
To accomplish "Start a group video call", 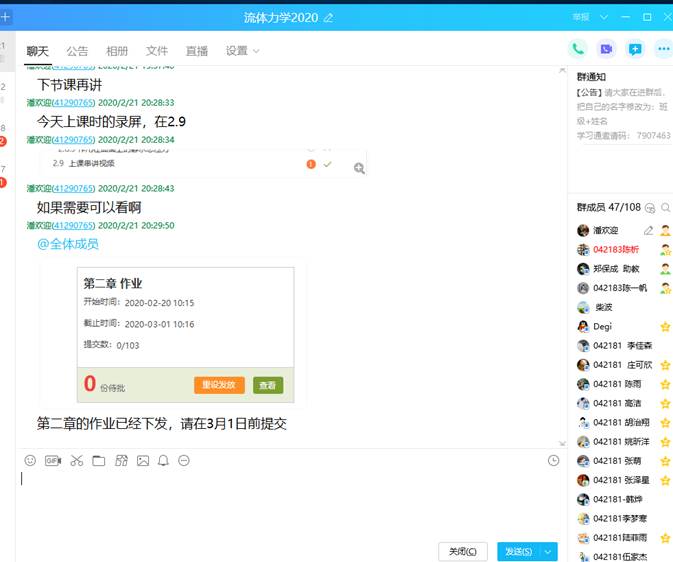I will click(x=606, y=48).
